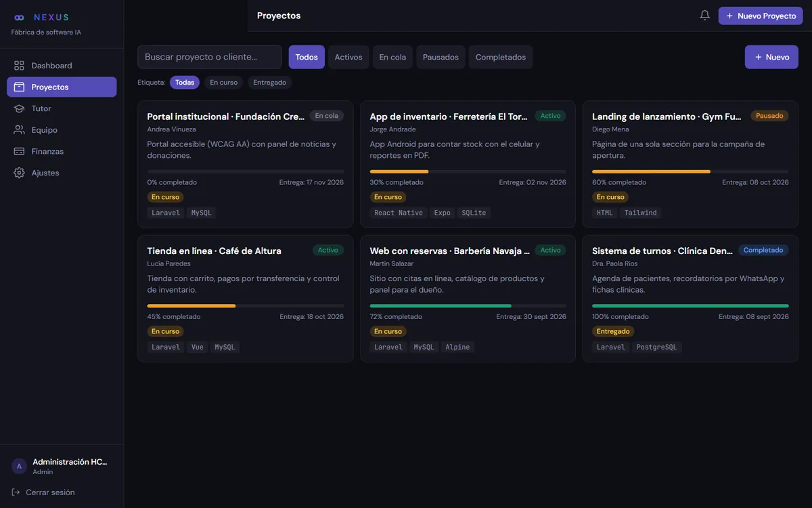
Task: Click Administración HC user name
Action: click(70, 462)
